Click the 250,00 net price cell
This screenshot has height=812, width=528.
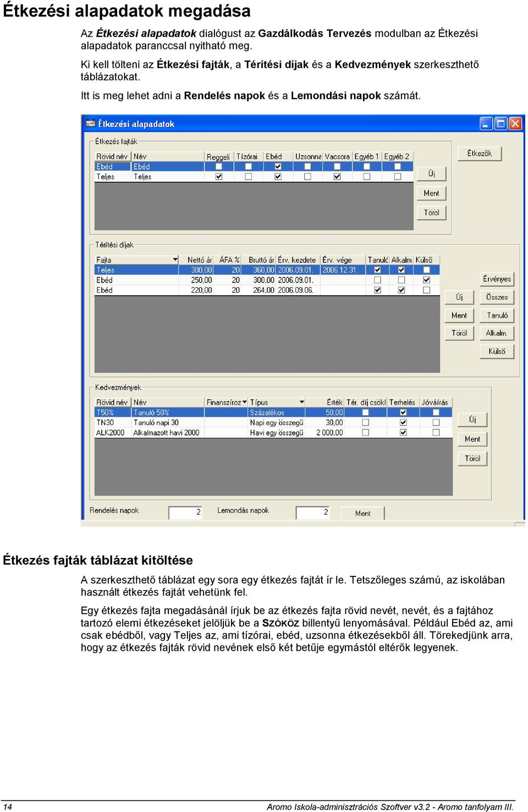[x=196, y=280]
